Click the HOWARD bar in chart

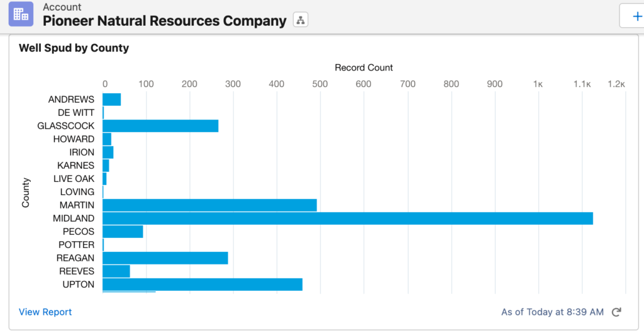pos(107,139)
